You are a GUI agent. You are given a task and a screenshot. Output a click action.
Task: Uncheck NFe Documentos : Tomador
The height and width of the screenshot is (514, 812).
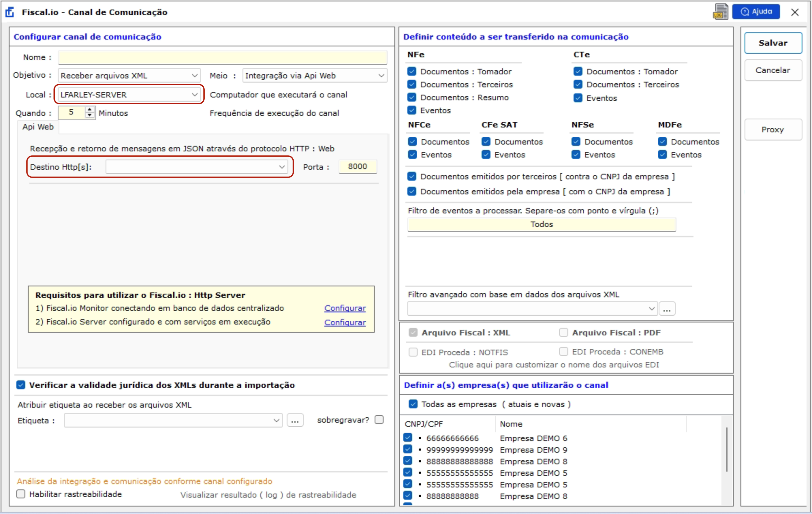(412, 71)
